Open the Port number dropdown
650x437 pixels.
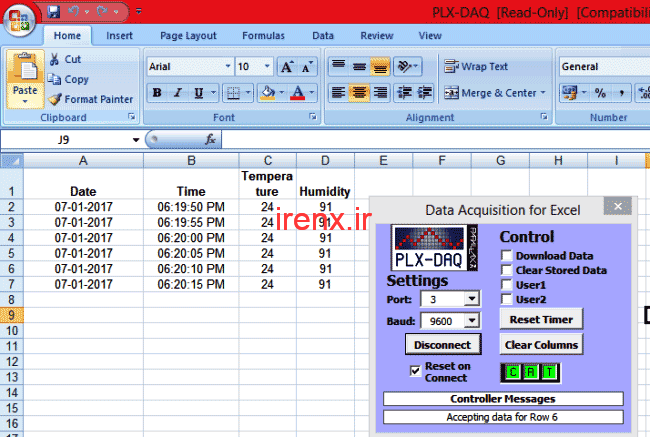(470, 299)
